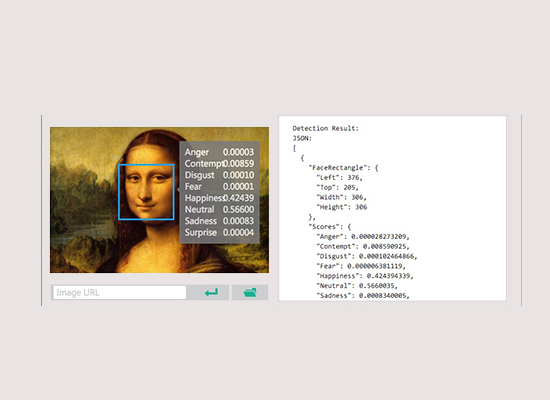Select the Surprise score row in overlay
This screenshot has height=400, width=550.
219,232
